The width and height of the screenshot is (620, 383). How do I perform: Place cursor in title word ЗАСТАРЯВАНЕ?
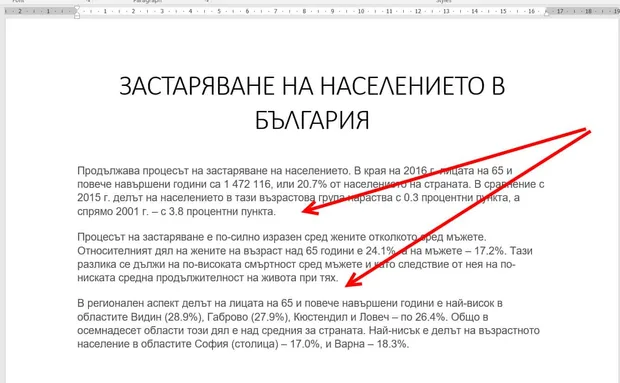(197, 86)
